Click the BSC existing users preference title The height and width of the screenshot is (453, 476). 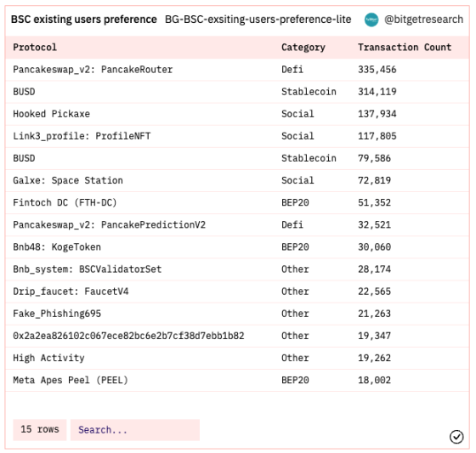point(84,20)
